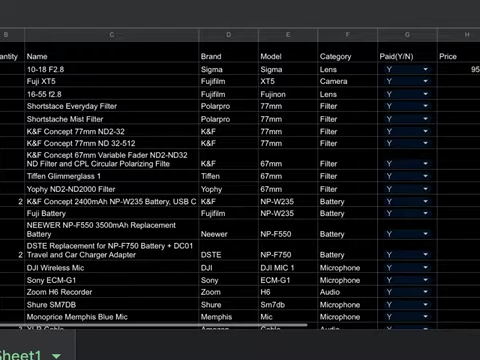Select 'NEEWER NP-F550 3500mAh Replacement Battery' cell
Image resolution: width=480 pixels, height=360 pixels.
[x=112, y=230]
